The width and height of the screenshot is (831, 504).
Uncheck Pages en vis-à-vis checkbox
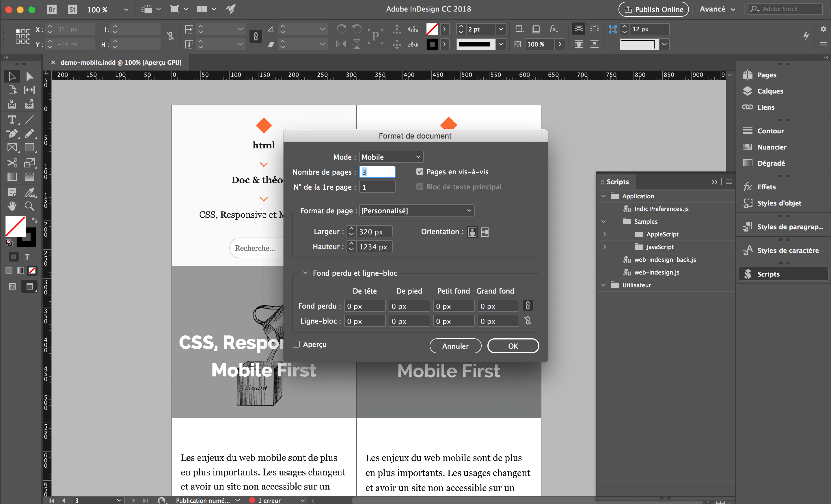point(420,172)
